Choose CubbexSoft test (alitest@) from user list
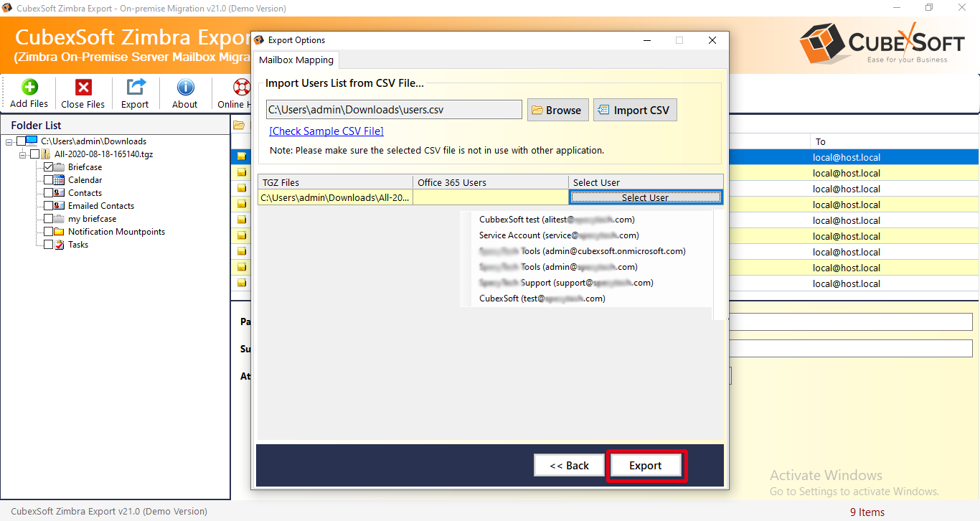 [557, 220]
